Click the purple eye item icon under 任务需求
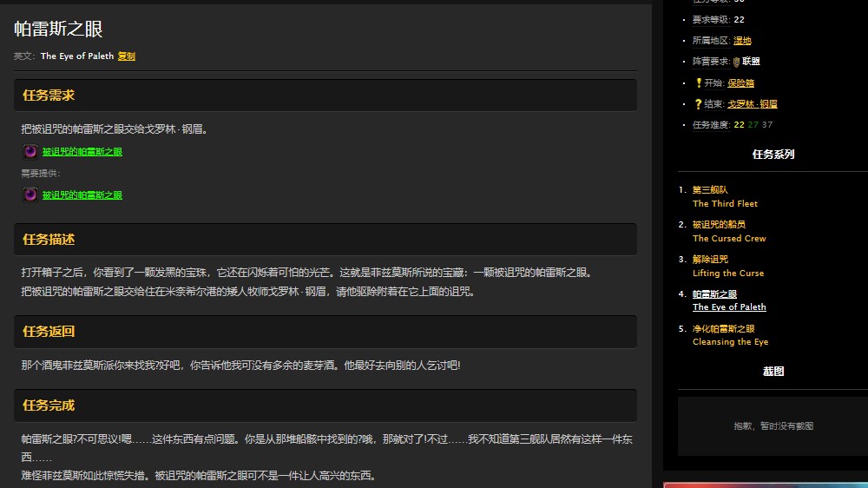Image resolution: width=868 pixels, height=488 pixels. pos(30,151)
